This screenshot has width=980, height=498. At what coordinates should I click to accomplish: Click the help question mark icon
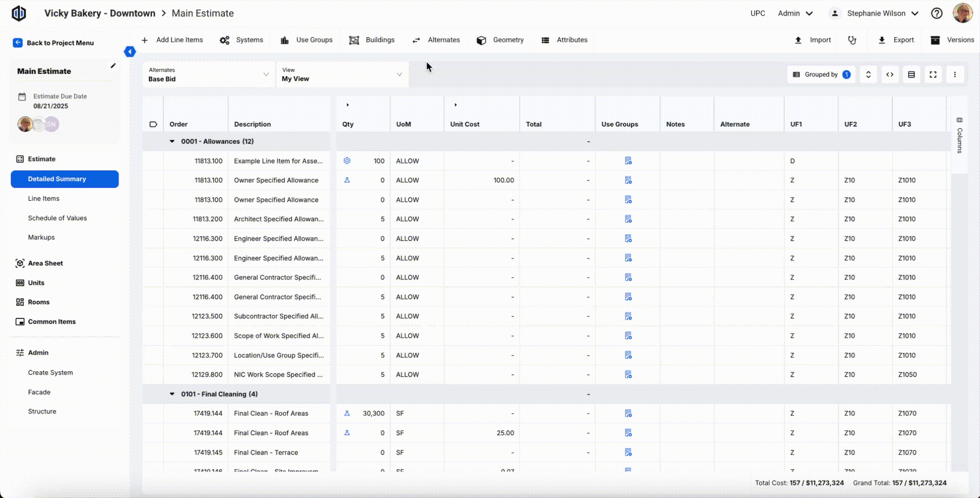pos(936,13)
